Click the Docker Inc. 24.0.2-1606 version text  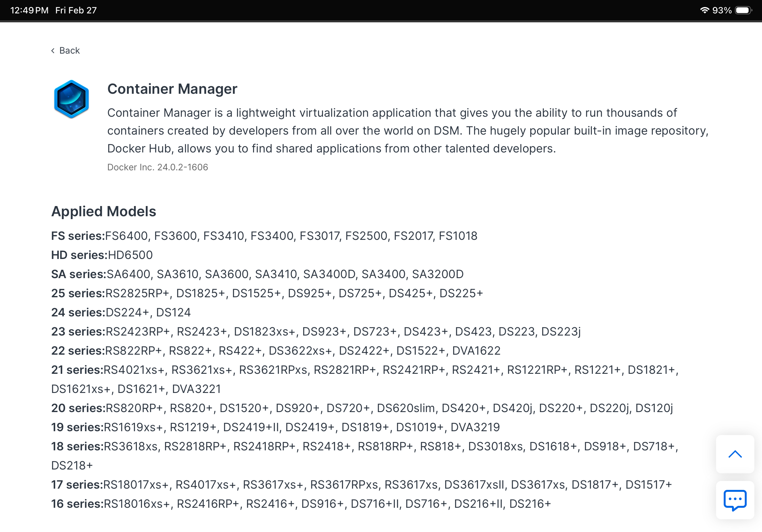point(158,167)
